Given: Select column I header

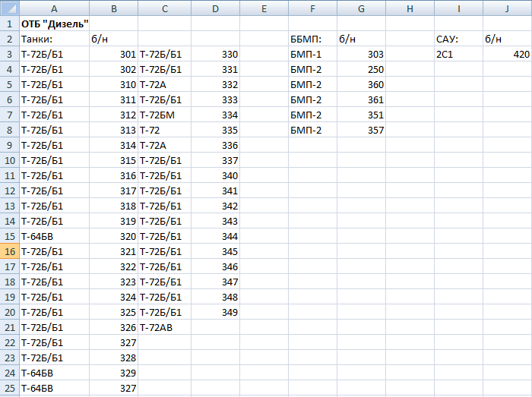Looking at the screenshot, I should coord(459,8).
